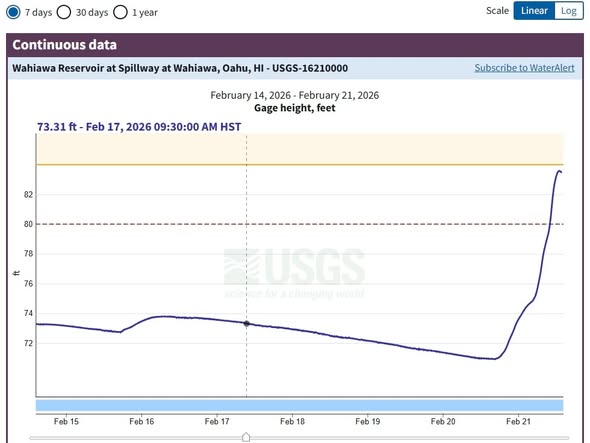Image resolution: width=590 pixels, height=443 pixels.
Task: Click the Scale label
Action: click(x=497, y=11)
